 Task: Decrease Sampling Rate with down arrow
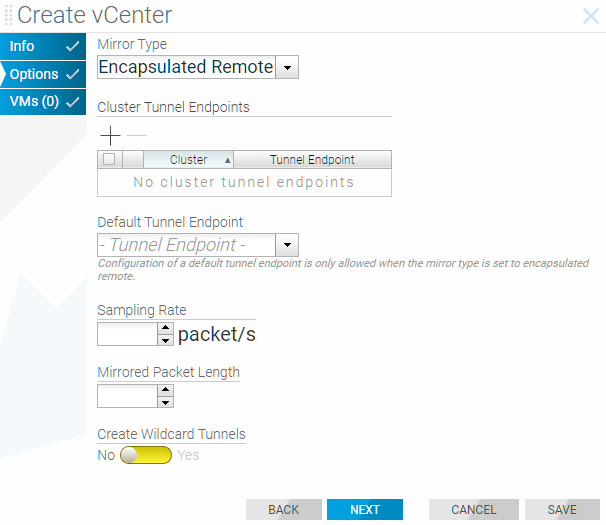point(165,340)
